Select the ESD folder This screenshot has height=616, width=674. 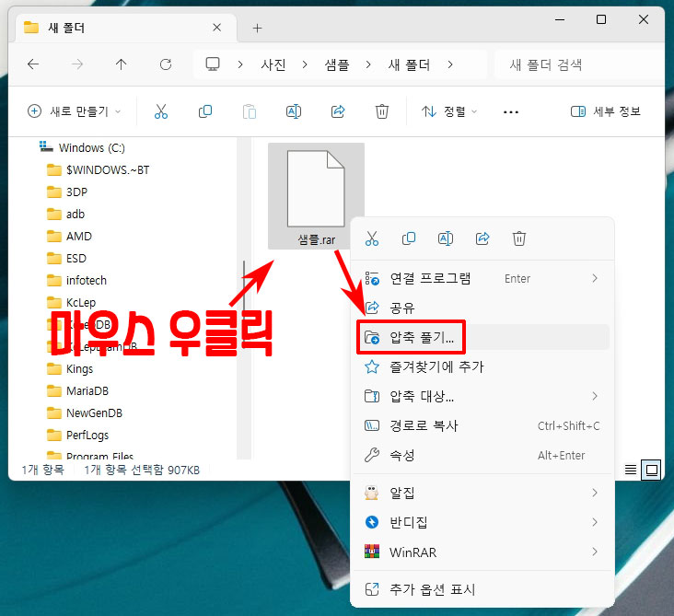point(66,259)
